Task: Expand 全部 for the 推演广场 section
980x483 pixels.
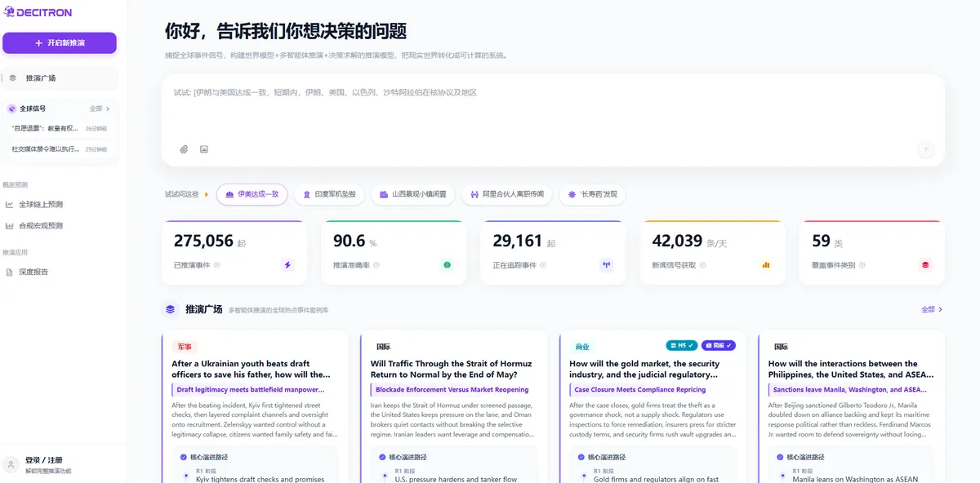Action: point(932,309)
